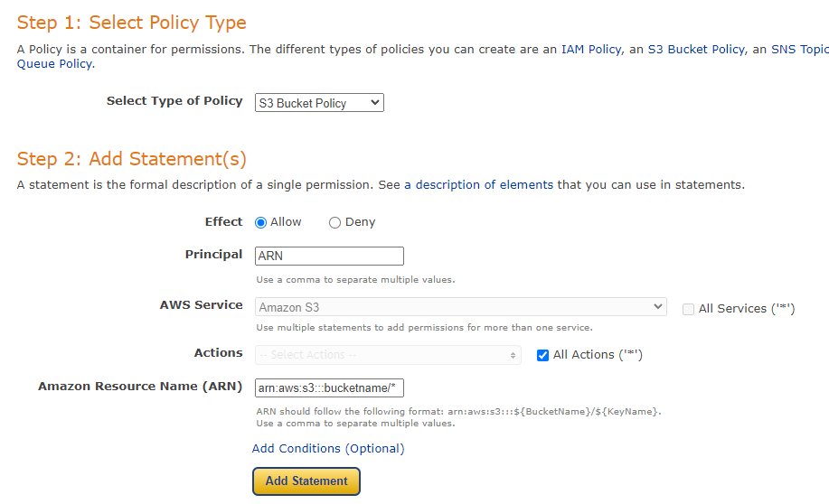Open the Queue Policy link

click(54, 63)
